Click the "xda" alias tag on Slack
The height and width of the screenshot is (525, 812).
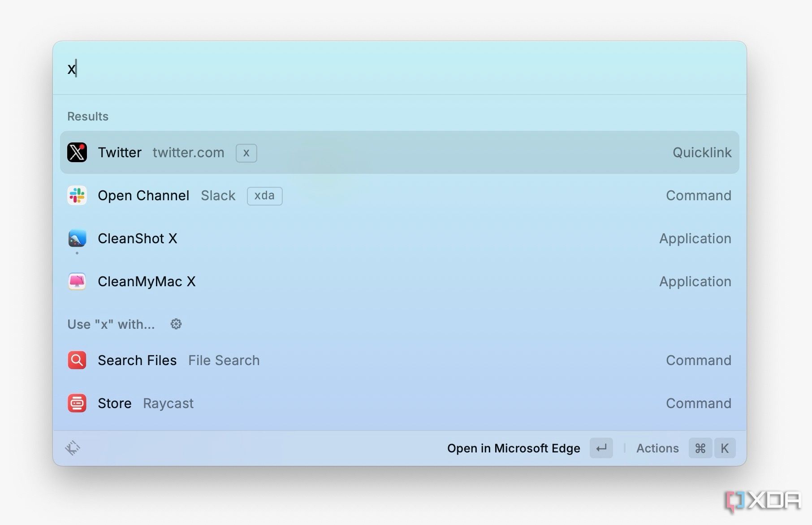pyautogui.click(x=264, y=196)
